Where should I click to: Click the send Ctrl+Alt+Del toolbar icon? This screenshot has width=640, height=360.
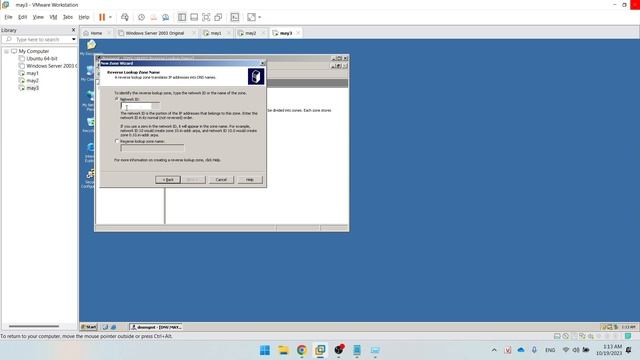[x=125, y=17]
